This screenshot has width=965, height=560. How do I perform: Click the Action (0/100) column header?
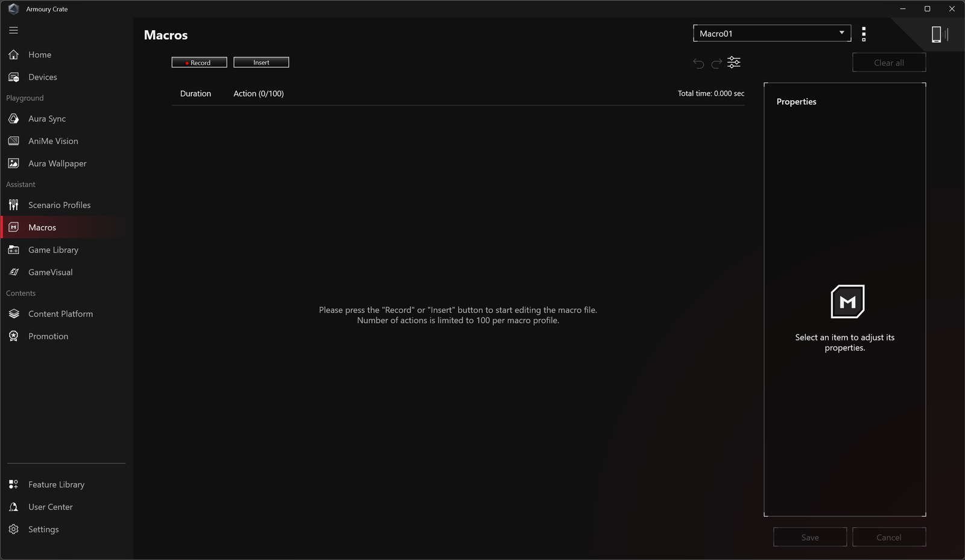[x=259, y=93]
